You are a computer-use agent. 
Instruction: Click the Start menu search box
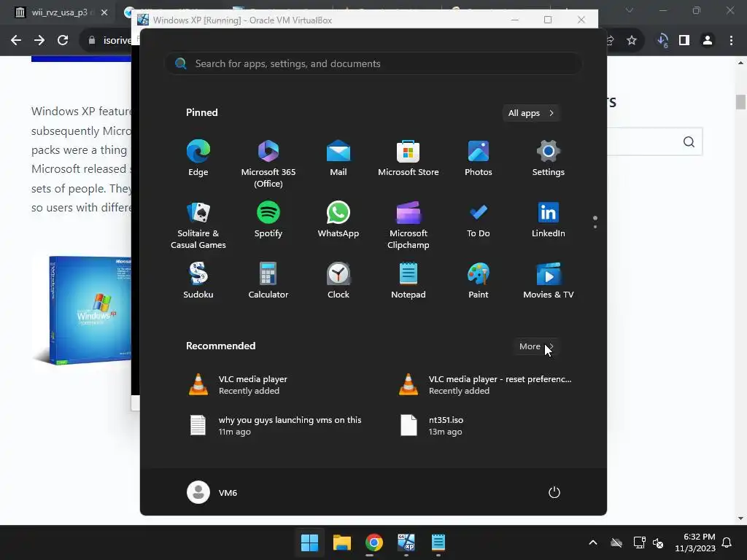(373, 64)
